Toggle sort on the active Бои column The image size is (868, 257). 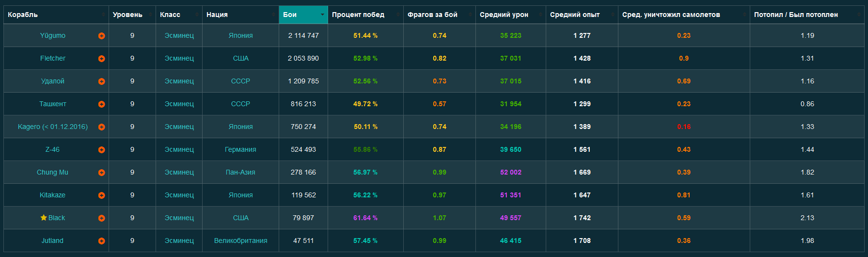click(x=303, y=15)
